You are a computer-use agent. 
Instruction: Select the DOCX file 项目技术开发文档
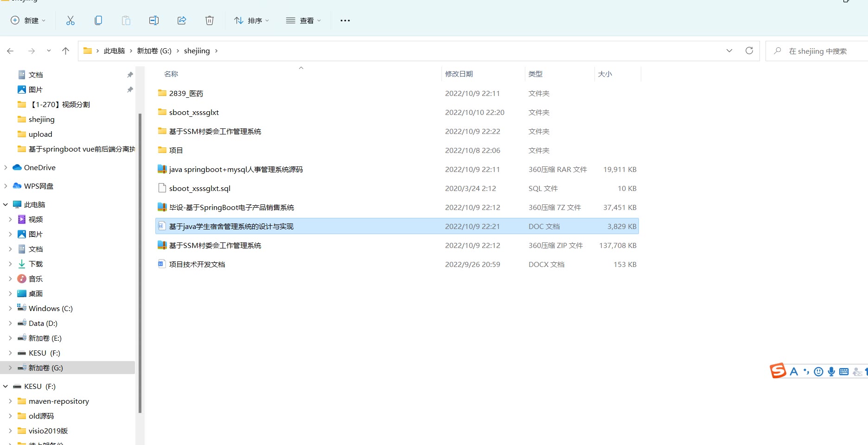click(397, 264)
